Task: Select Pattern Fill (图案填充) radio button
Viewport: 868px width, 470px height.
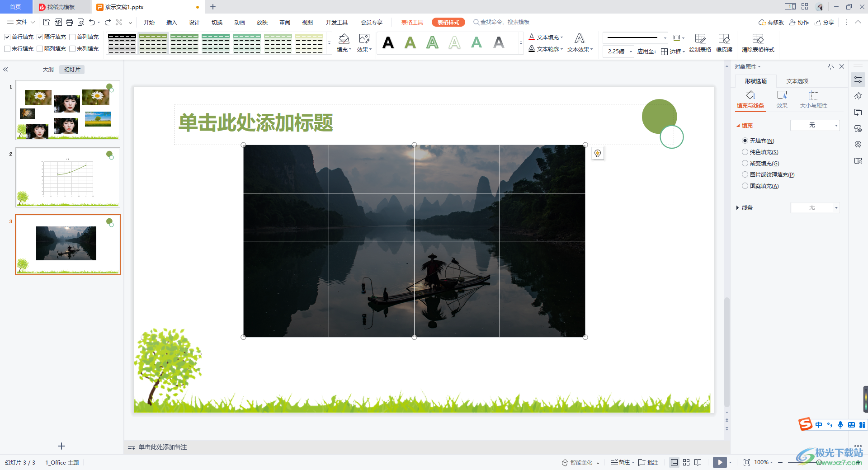Action: [745, 186]
